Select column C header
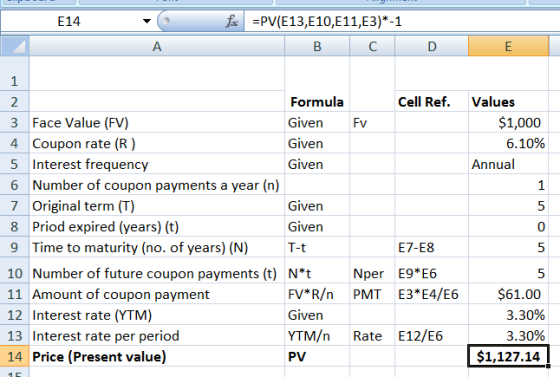The image size is (560, 377). [372, 46]
